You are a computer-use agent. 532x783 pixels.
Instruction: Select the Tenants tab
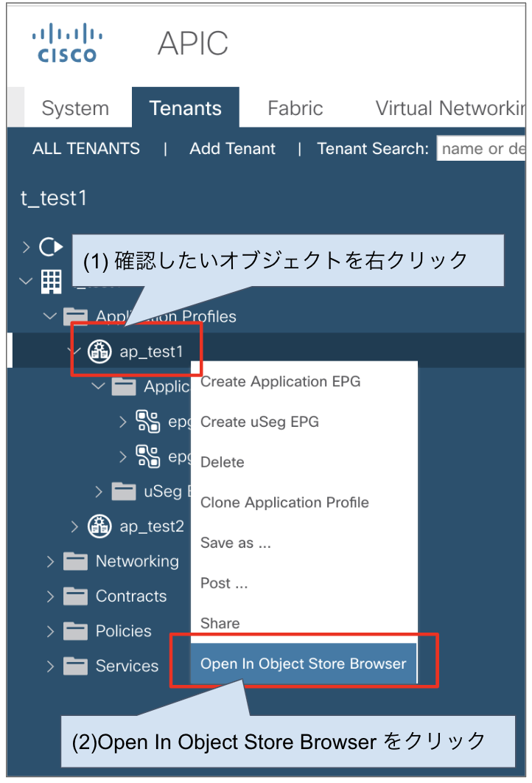click(186, 108)
